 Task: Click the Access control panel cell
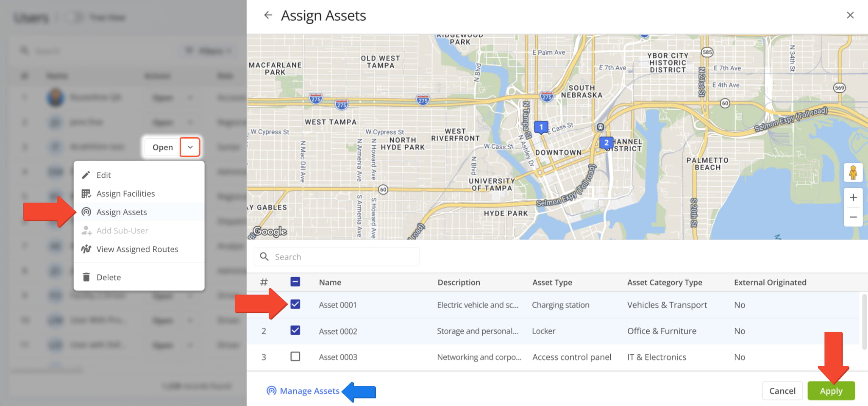(x=572, y=357)
